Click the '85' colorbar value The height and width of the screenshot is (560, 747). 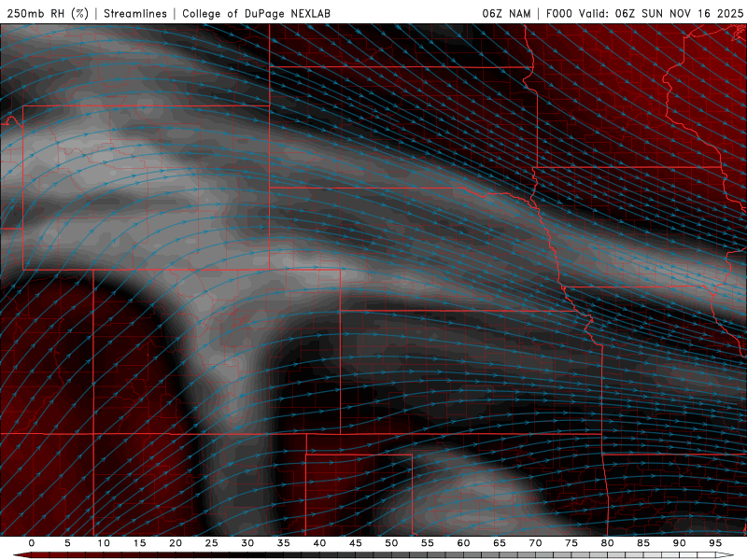643,543
